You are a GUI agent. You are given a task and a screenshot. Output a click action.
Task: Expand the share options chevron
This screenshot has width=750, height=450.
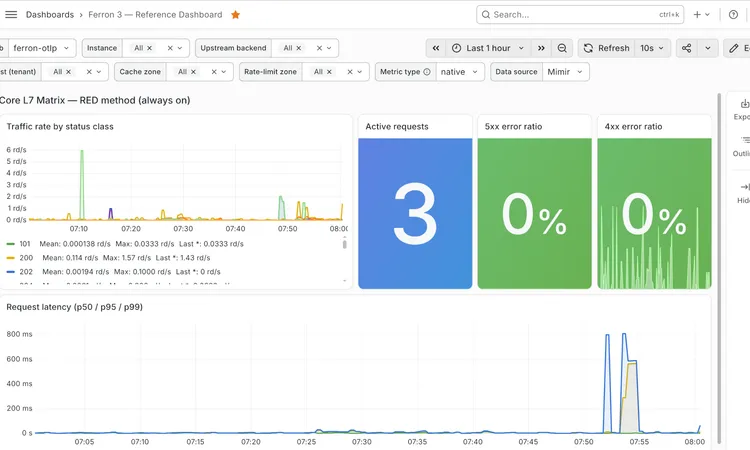[708, 48]
